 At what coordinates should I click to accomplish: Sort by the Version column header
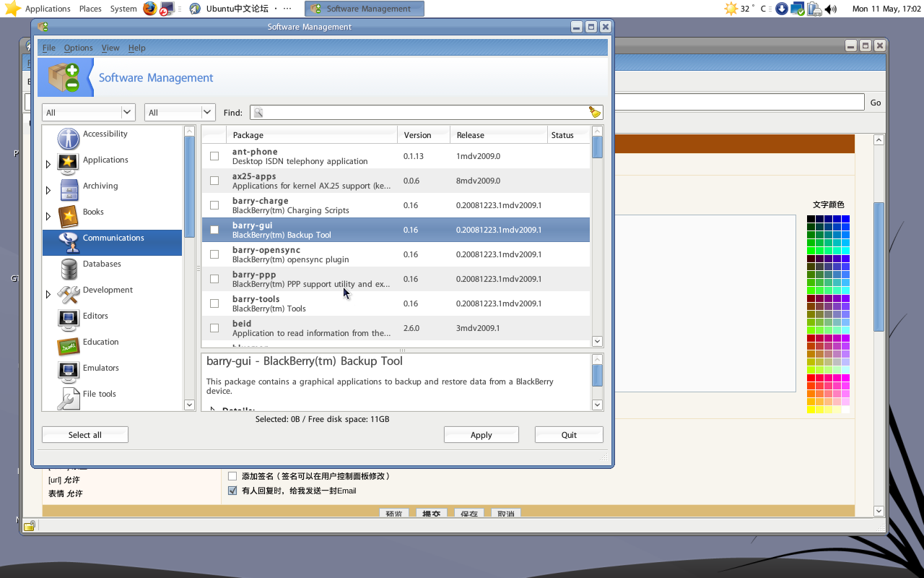tap(424, 135)
